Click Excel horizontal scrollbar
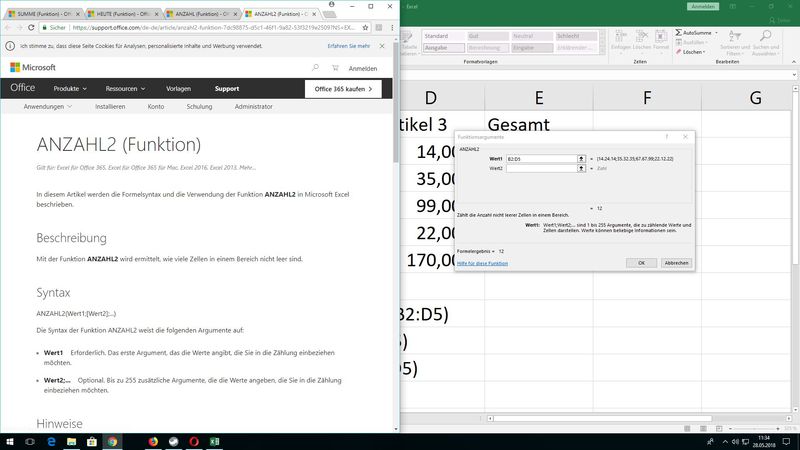Screen dimensions: 800x450 pos(602,418)
